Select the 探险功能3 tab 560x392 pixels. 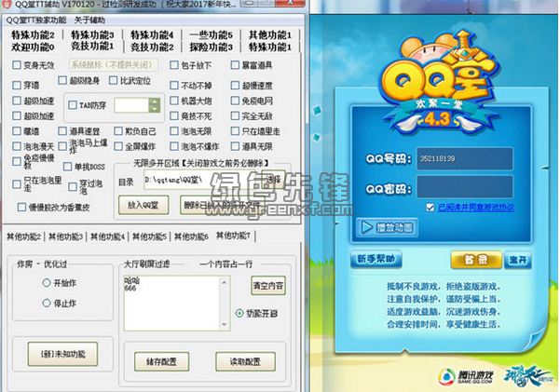(212, 47)
